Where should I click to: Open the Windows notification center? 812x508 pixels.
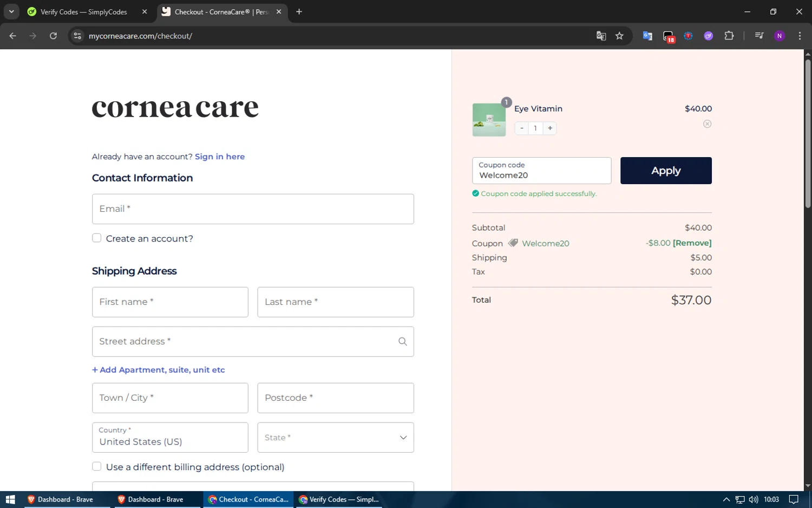point(794,499)
